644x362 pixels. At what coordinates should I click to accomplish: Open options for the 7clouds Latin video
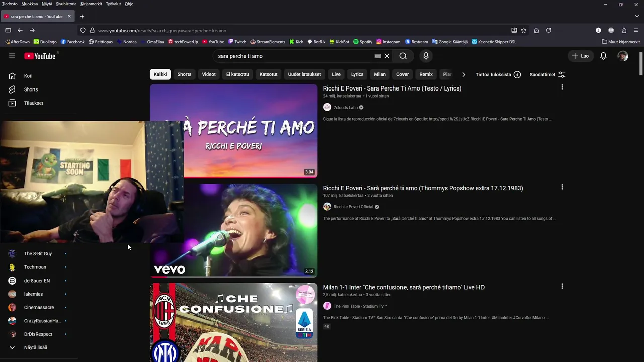coord(562,87)
